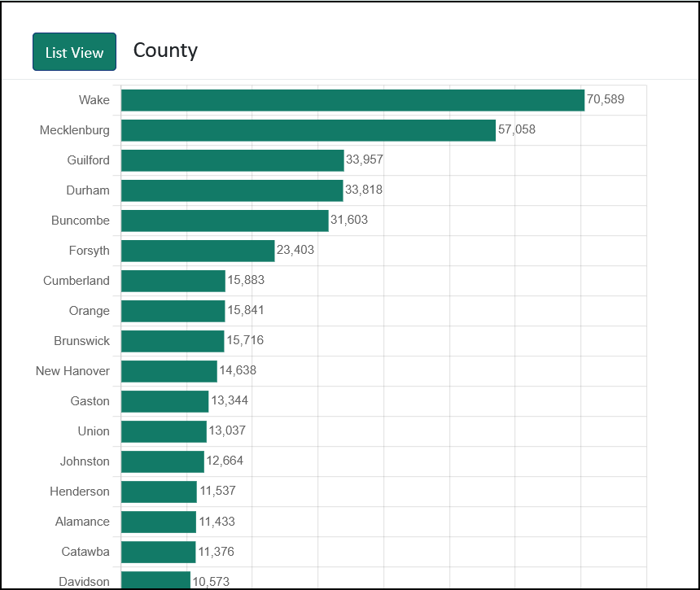Screen dimensions: 700x590
Task: Click the 14,638 value label
Action: click(238, 370)
